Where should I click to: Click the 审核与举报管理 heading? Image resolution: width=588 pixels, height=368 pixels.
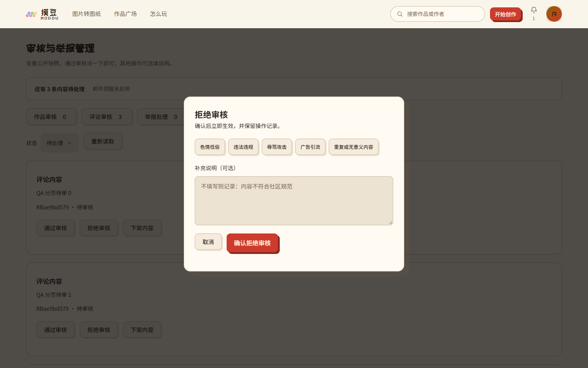pos(60,48)
